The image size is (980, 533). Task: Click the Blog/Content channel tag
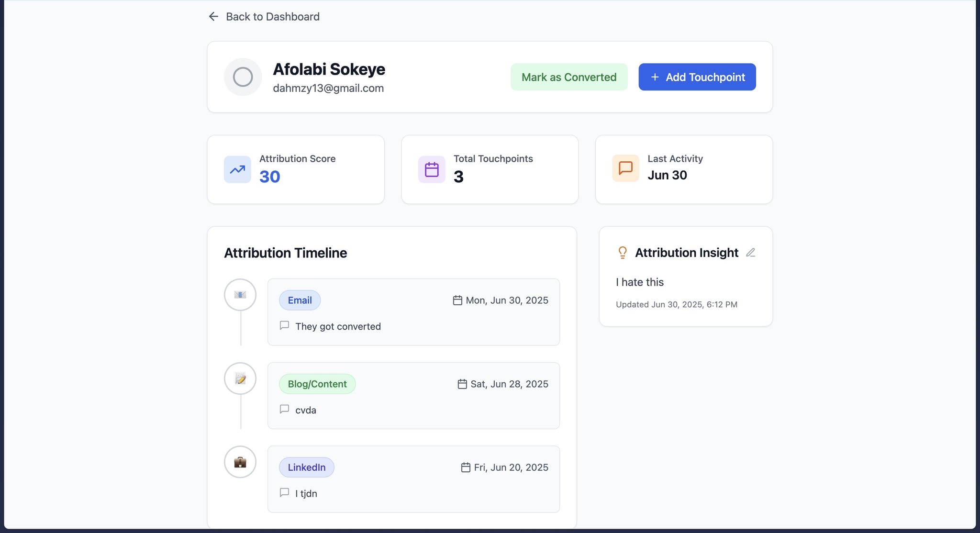(317, 384)
